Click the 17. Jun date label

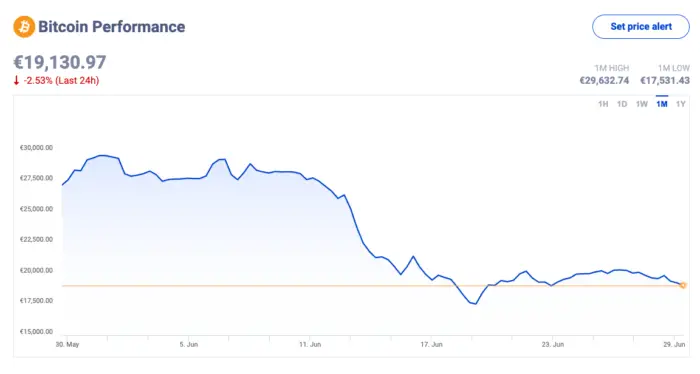(431, 345)
